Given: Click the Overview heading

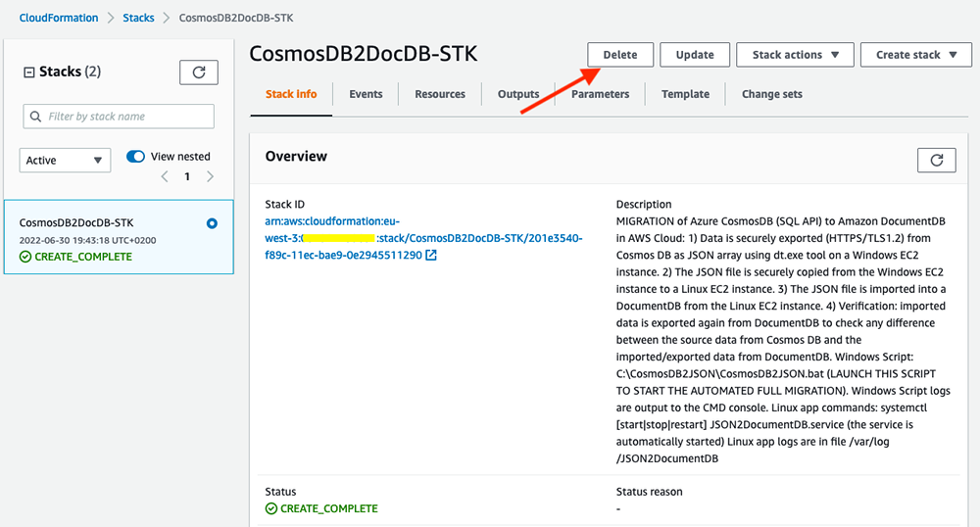Looking at the screenshot, I should pos(296,156).
